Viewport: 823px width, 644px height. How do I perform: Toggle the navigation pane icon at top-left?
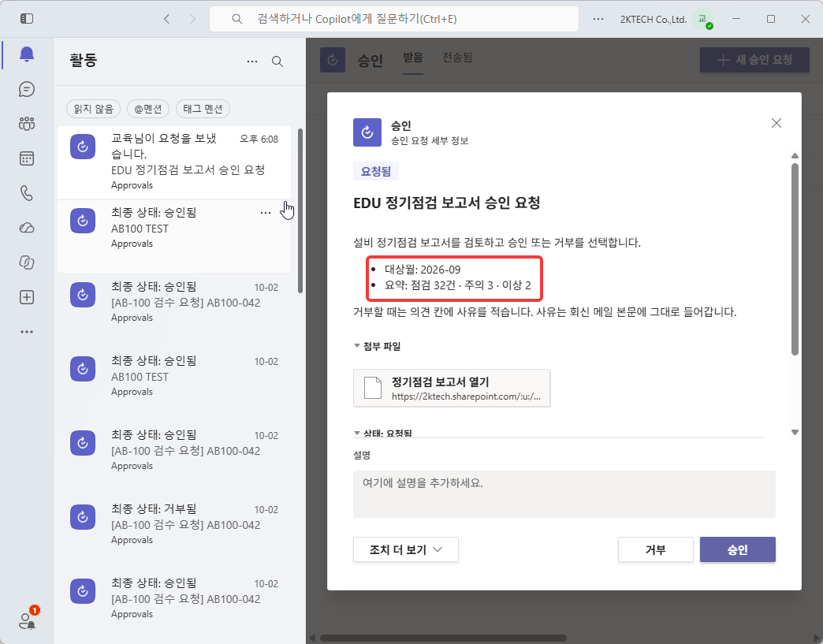click(27, 19)
